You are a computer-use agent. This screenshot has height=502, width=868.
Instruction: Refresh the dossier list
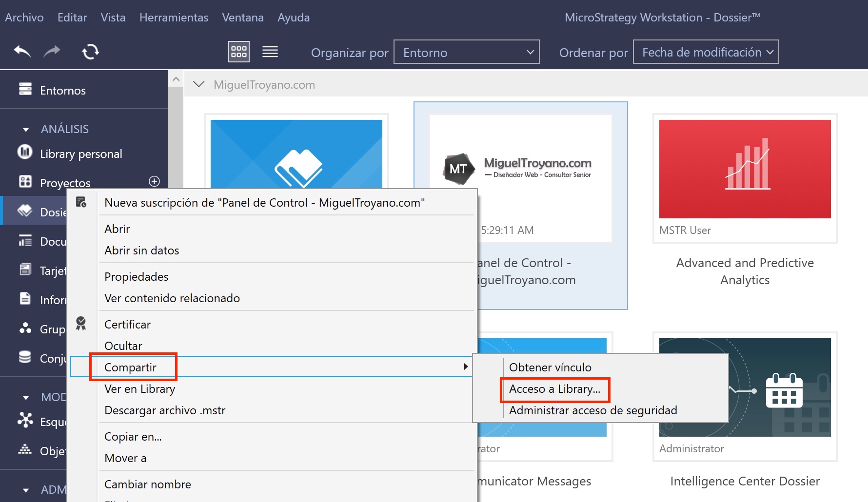click(91, 51)
